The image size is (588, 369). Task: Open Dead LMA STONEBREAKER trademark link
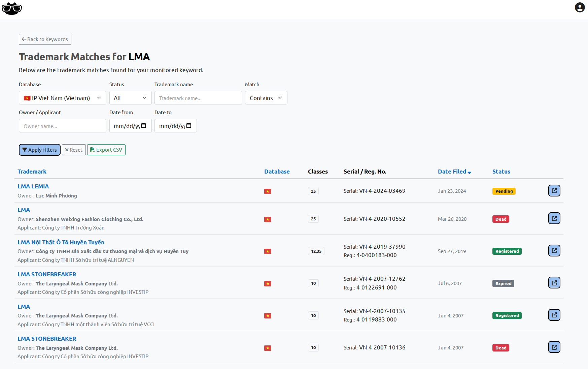(x=47, y=339)
